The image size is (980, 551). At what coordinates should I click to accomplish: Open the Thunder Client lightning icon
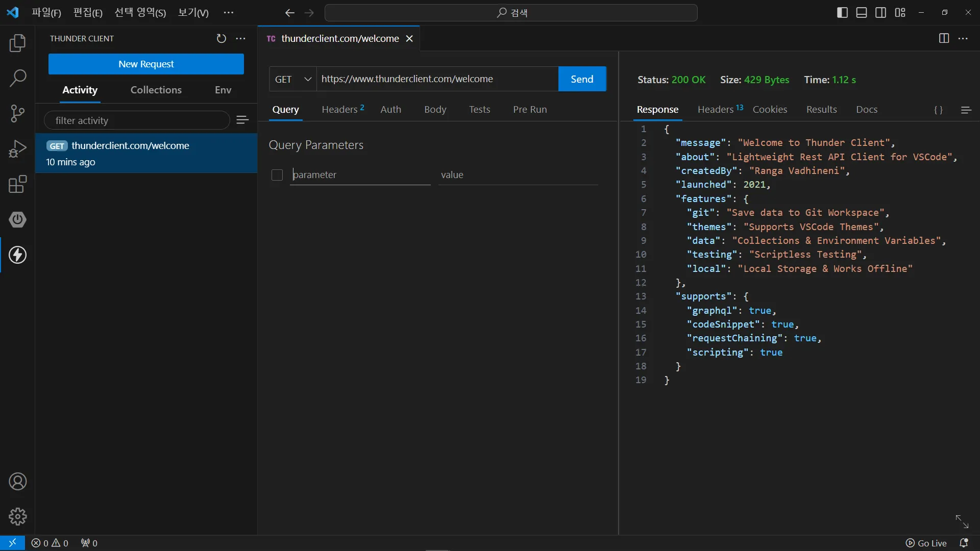(18, 255)
